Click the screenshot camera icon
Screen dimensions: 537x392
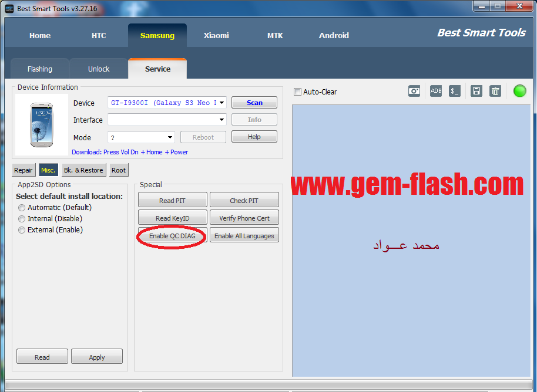click(x=414, y=91)
